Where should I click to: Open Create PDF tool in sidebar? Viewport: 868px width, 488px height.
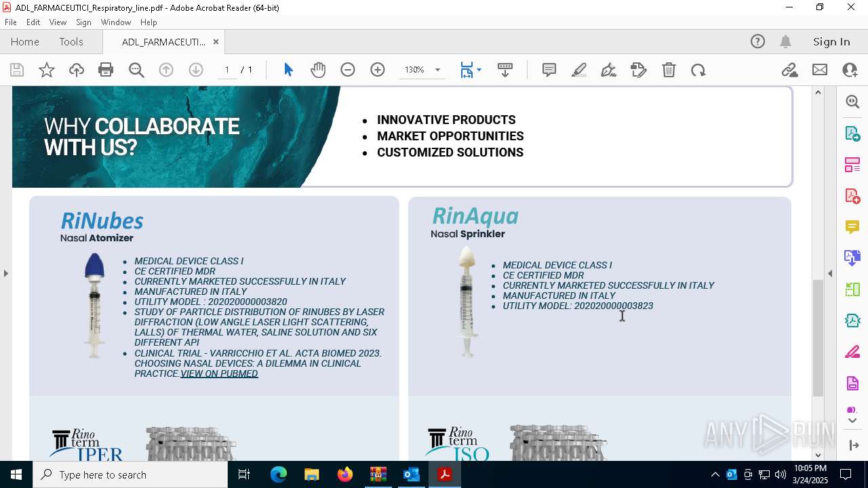852,196
